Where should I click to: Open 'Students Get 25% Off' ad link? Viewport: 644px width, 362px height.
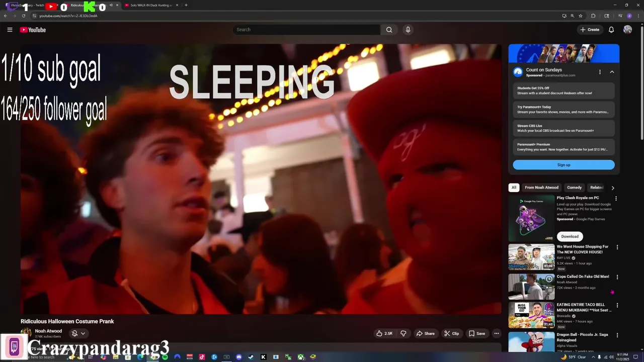(x=563, y=90)
